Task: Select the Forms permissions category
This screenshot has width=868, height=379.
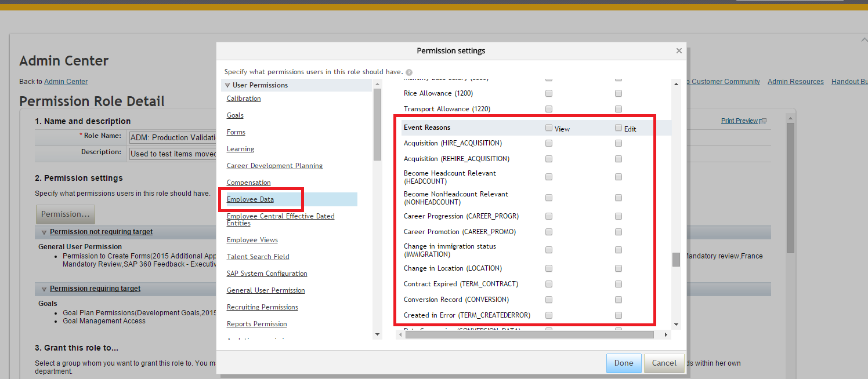Action: 236,132
